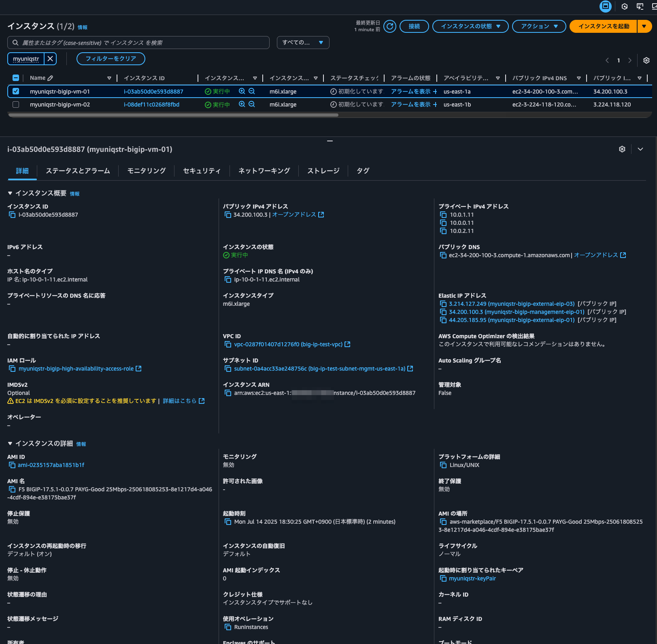Open アラームを表示 link for vm-01

click(410, 92)
